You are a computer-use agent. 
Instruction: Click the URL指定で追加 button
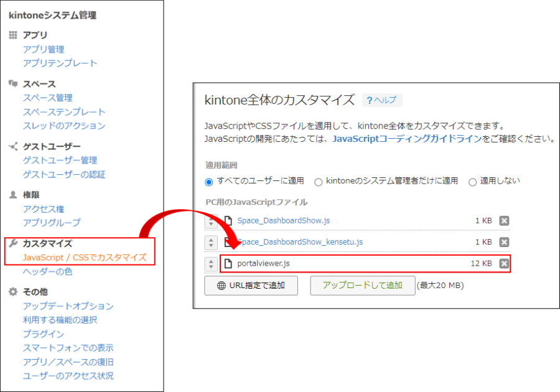pos(251,286)
